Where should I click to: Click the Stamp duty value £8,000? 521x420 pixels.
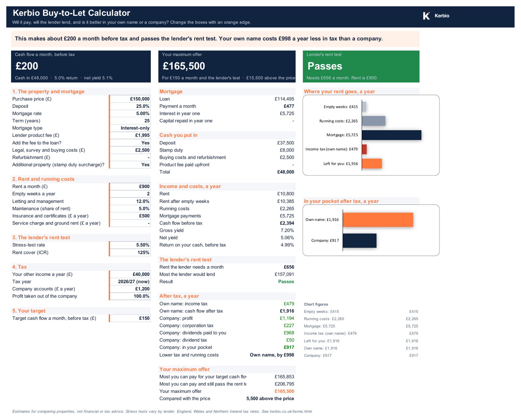tap(287, 150)
